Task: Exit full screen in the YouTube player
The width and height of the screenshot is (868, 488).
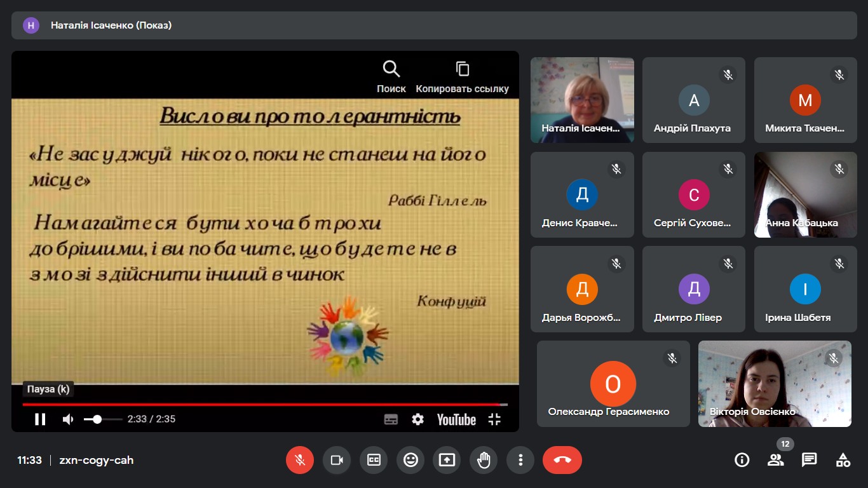Action: [x=494, y=419]
